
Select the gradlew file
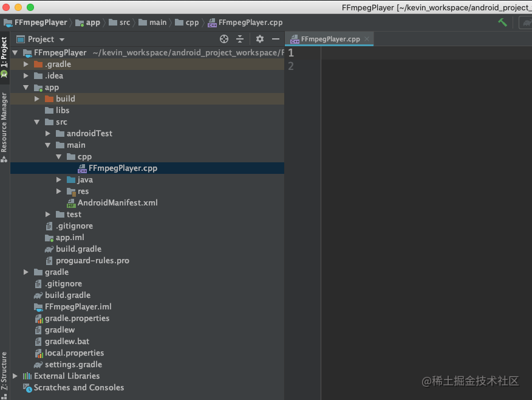click(x=147, y=329)
